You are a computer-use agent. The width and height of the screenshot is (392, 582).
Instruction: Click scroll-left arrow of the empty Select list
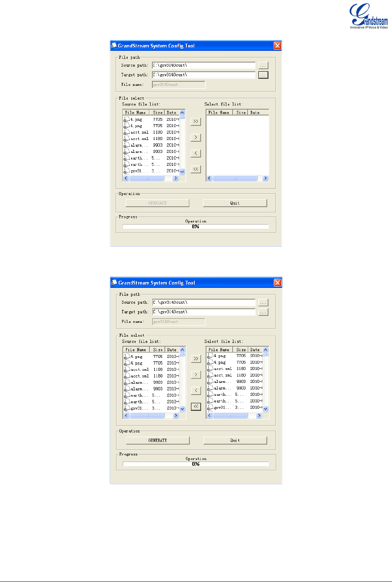point(209,178)
